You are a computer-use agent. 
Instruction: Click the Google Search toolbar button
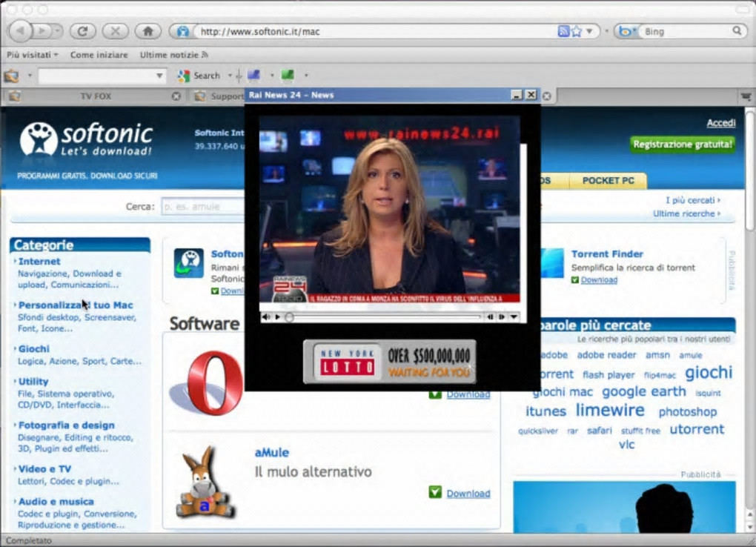[x=199, y=76]
